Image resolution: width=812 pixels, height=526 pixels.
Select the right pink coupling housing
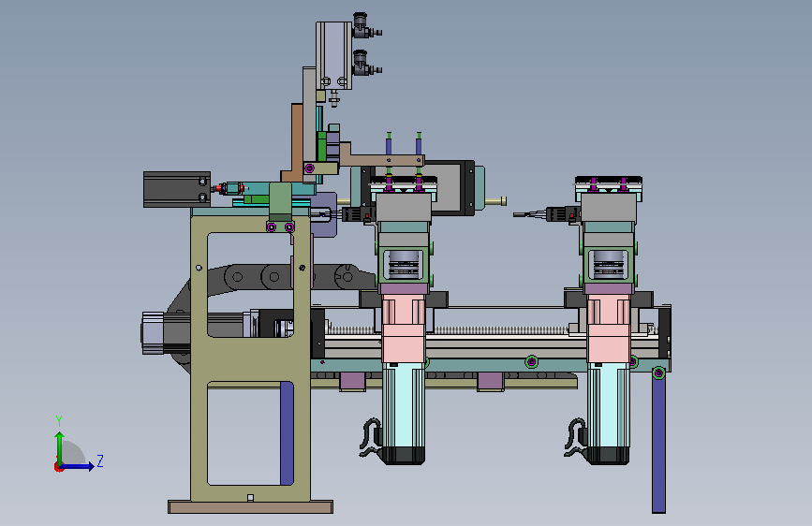pyautogui.click(x=609, y=329)
